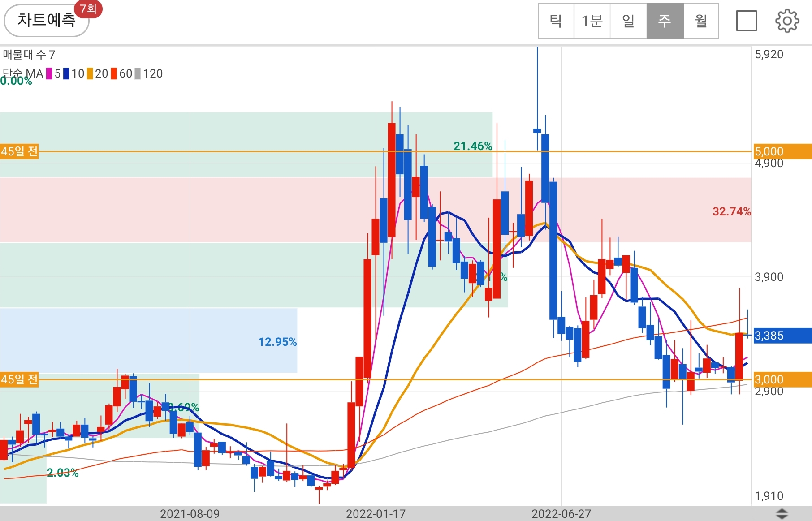Click the blue 3,385 current price tag
This screenshot has height=521, width=812.
coord(782,336)
